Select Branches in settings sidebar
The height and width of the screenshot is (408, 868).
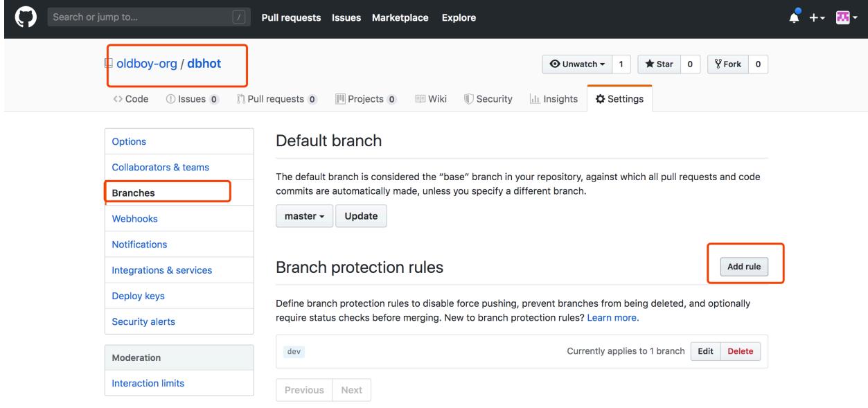point(179,193)
